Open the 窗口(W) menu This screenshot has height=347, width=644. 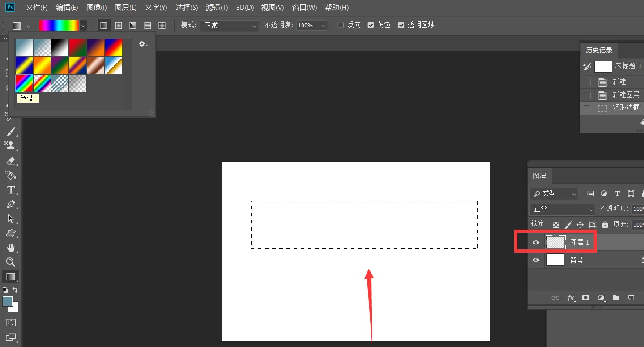coord(304,8)
